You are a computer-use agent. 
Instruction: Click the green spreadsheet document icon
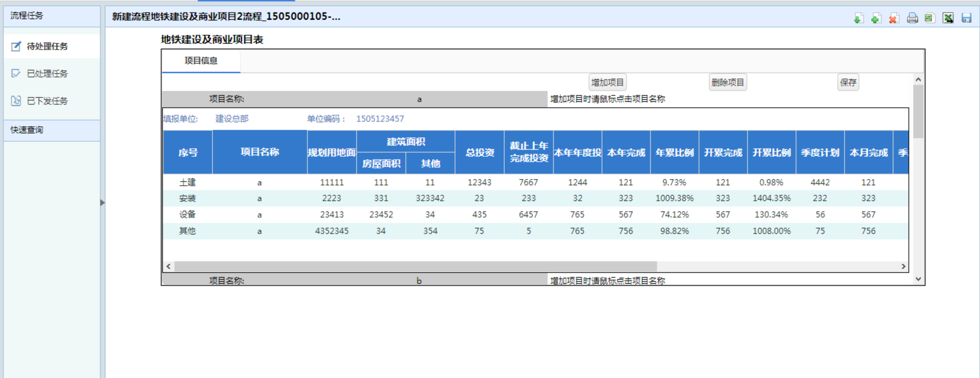929,18
